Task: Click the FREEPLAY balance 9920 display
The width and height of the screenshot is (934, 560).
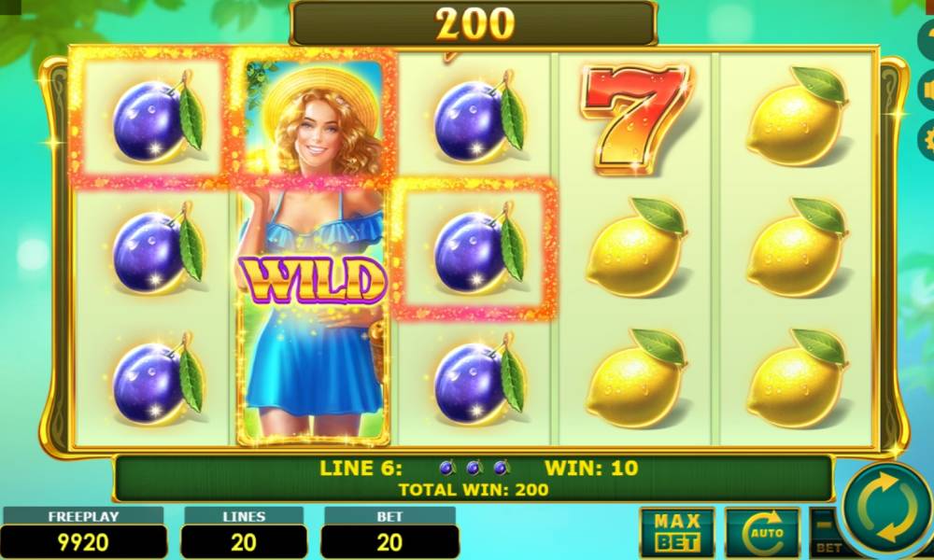Action: pyautogui.click(x=83, y=541)
